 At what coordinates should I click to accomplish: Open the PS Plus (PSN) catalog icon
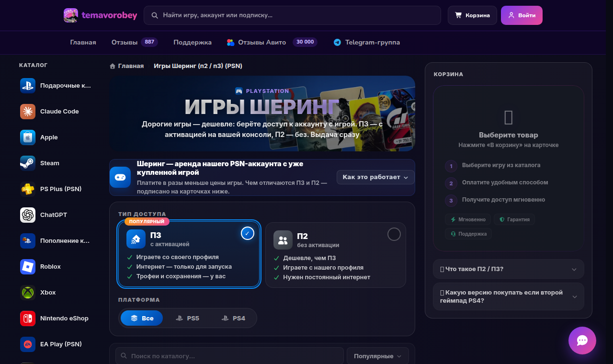pyautogui.click(x=28, y=189)
